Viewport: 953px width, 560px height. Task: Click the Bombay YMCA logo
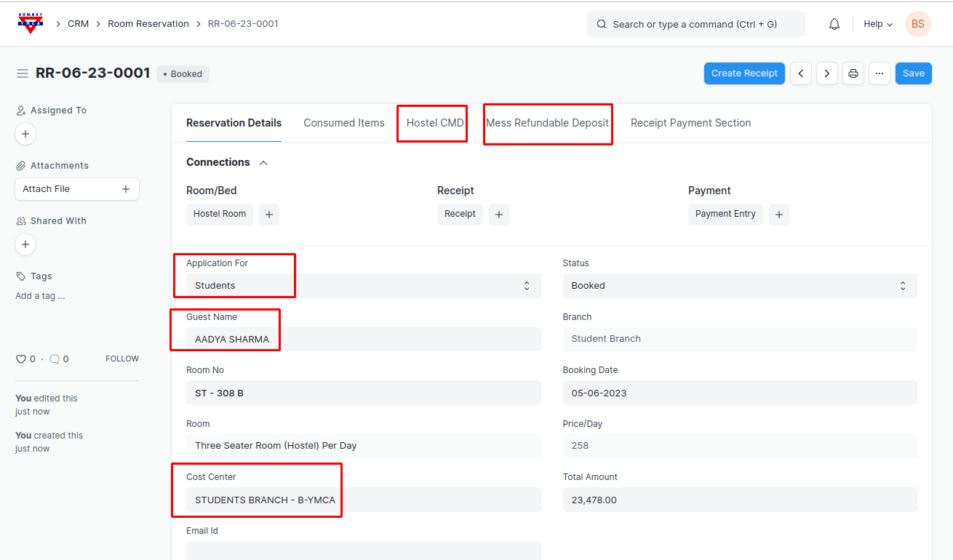tap(31, 23)
